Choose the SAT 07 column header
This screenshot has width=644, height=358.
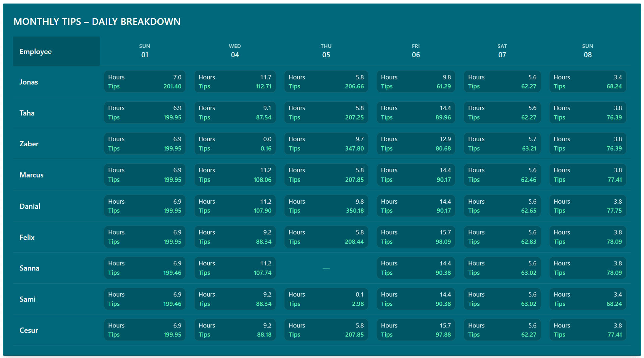tap(502, 51)
